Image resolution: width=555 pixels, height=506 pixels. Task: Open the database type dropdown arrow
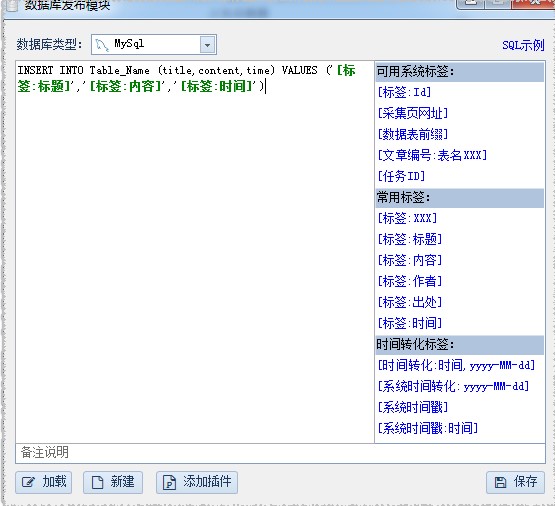(207, 45)
